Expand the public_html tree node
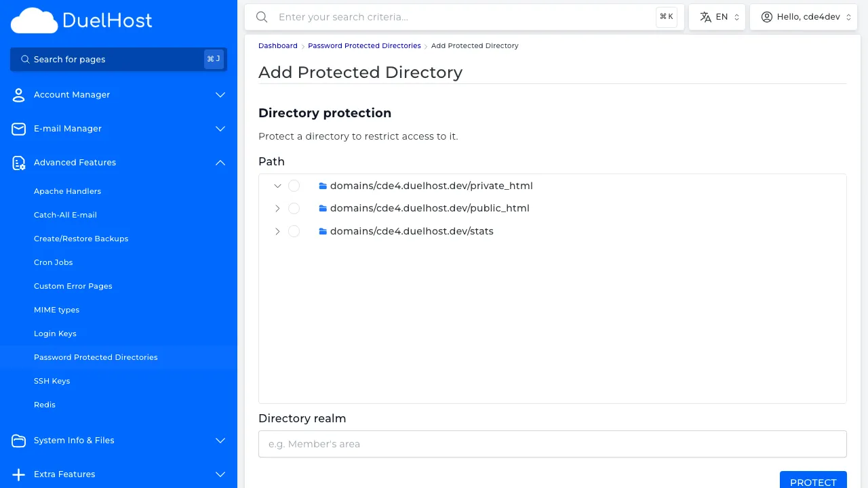Image resolution: width=868 pixels, height=488 pixels. 277,208
